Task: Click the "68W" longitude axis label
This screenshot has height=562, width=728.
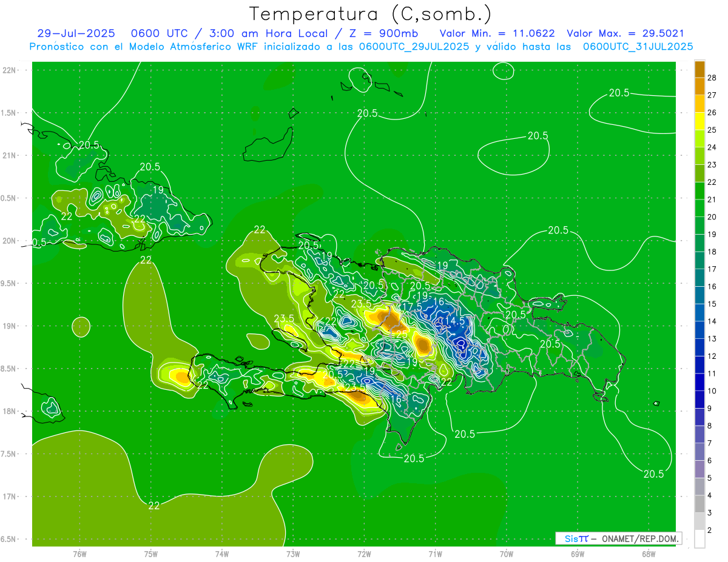Action: (648, 554)
